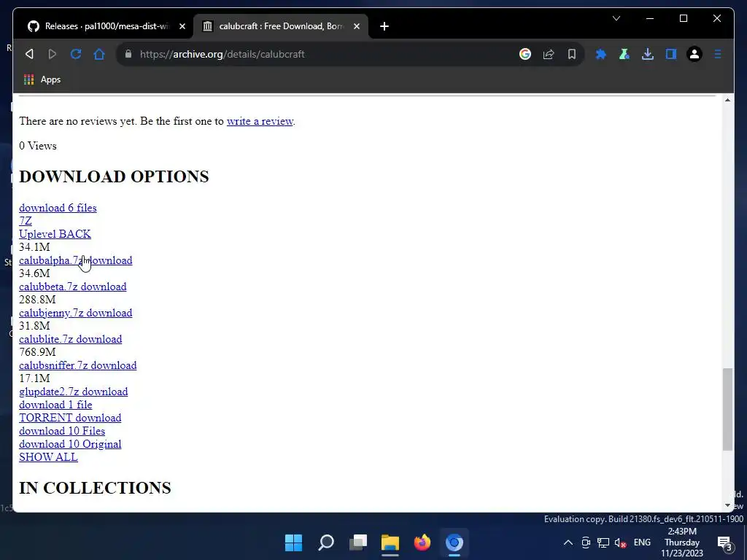The width and height of the screenshot is (747, 560).
Task: Click the TORRENT download link
Action: click(70, 418)
